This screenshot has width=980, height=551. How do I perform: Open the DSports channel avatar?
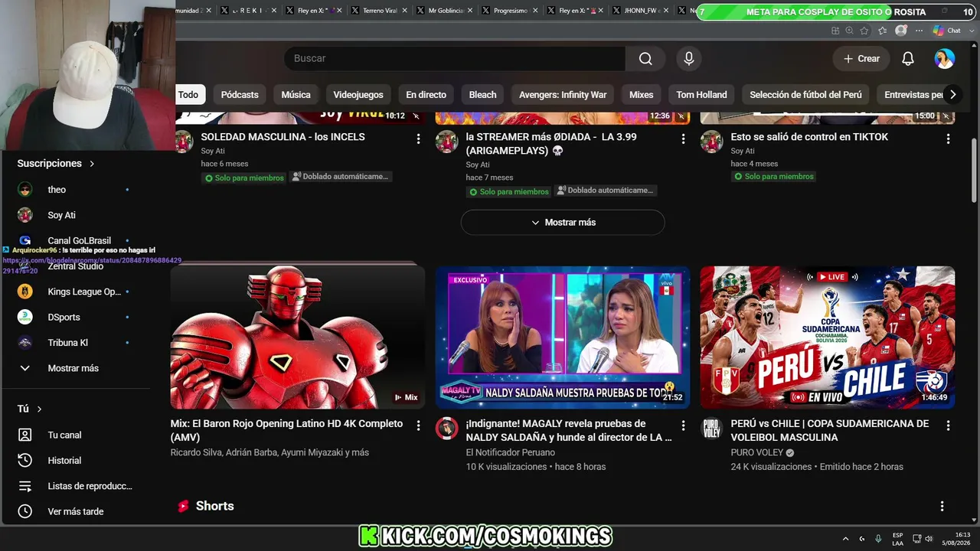click(25, 317)
